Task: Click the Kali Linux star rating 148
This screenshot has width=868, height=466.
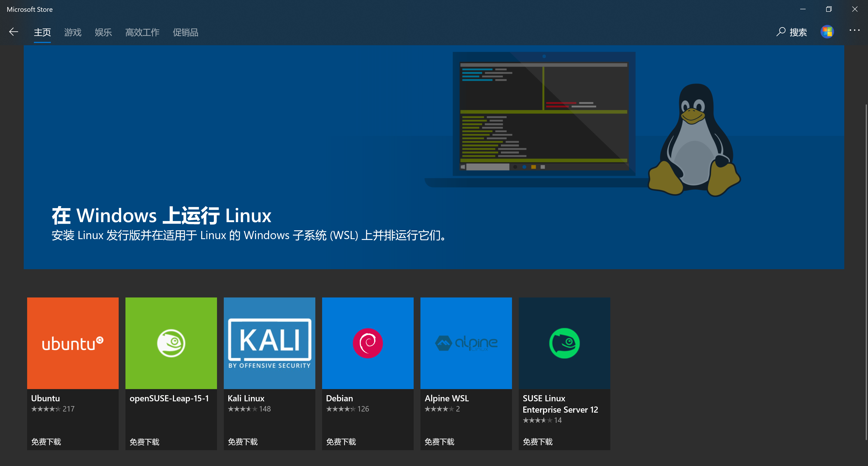Action: (x=249, y=409)
